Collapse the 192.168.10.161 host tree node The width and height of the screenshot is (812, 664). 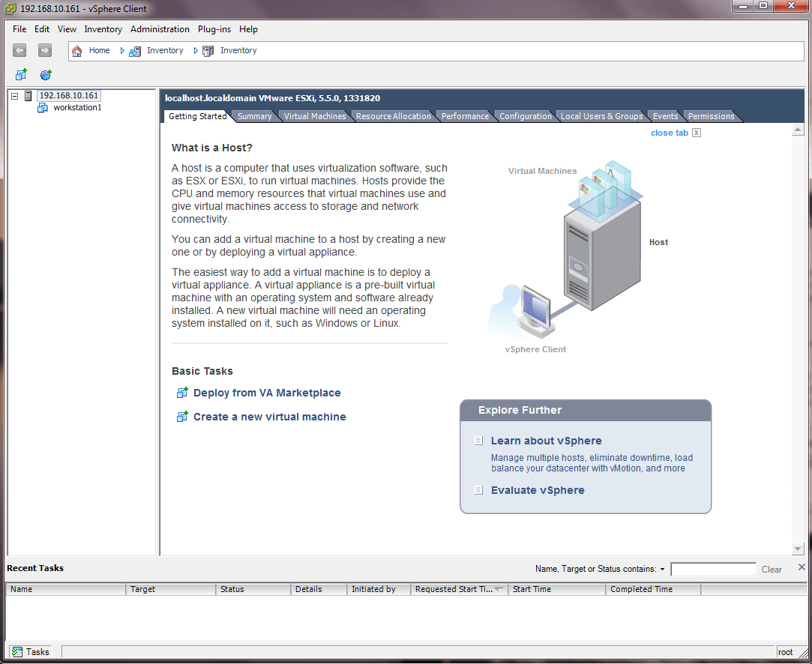click(14, 96)
